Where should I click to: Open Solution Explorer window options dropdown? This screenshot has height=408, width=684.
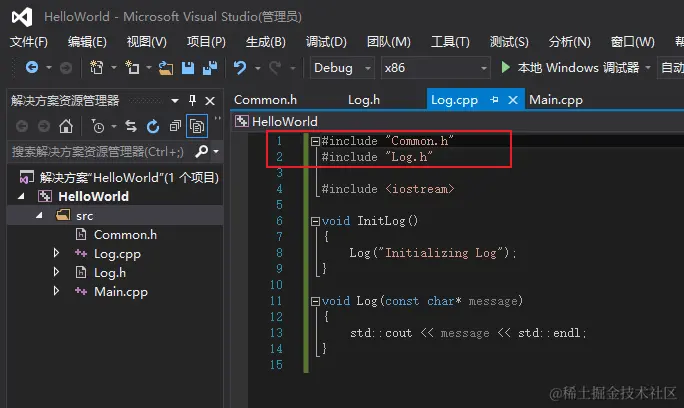(175, 101)
